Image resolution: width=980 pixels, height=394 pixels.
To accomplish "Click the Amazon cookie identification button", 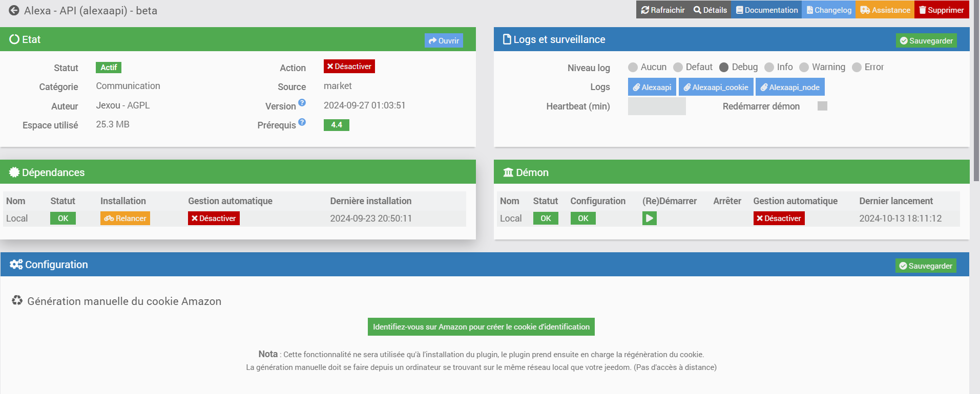I will pos(481,327).
